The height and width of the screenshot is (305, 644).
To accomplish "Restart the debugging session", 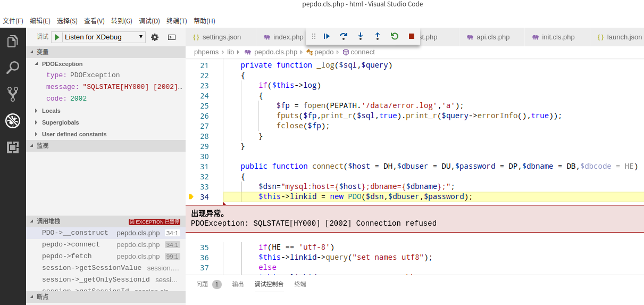I will [x=394, y=36].
